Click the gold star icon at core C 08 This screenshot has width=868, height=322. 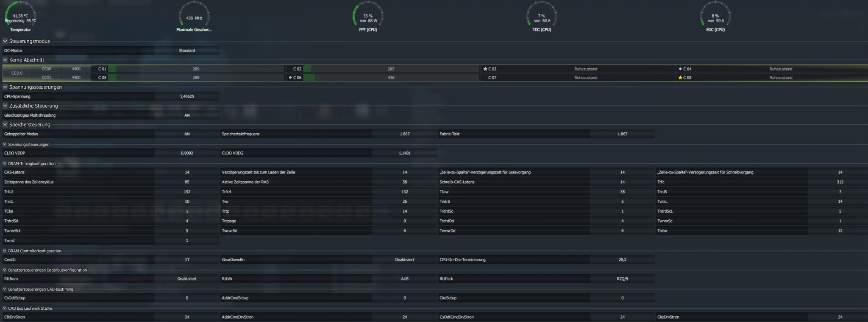tap(680, 78)
